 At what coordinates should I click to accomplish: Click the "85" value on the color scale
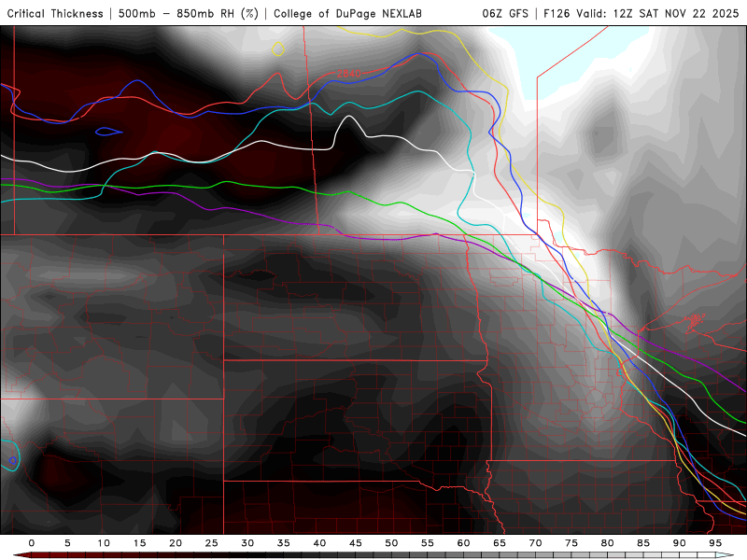click(643, 543)
